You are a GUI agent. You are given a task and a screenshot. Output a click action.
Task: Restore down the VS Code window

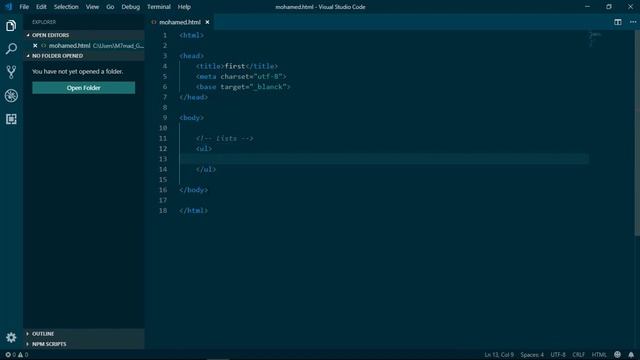[x=609, y=7]
